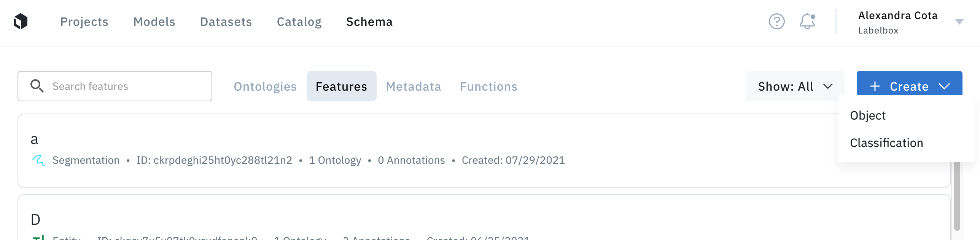
Task: Open the notifications bell icon
Action: [807, 21]
